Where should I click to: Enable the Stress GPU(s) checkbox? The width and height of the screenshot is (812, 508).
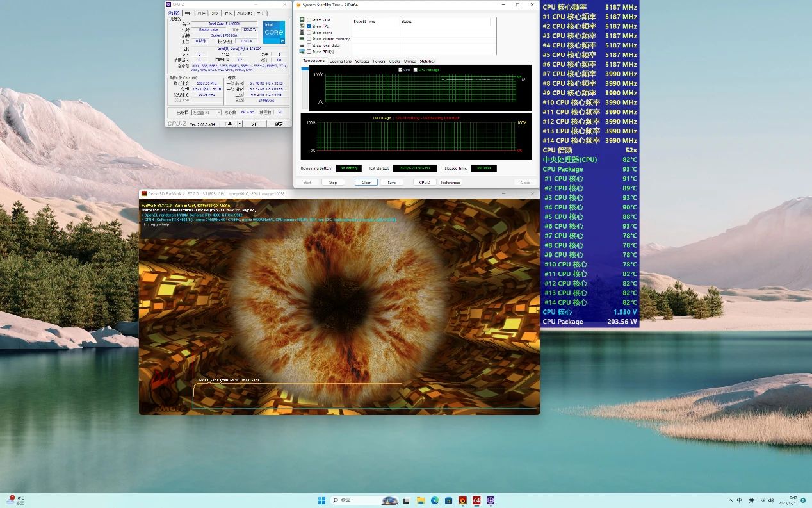point(309,52)
